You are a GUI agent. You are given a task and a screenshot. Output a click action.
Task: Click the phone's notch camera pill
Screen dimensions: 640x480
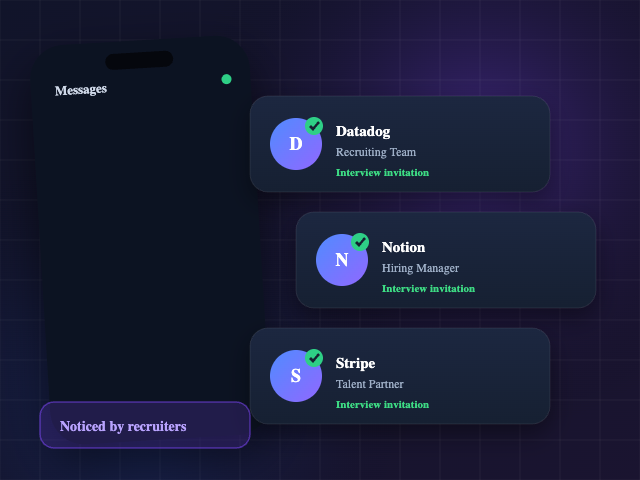click(x=139, y=60)
